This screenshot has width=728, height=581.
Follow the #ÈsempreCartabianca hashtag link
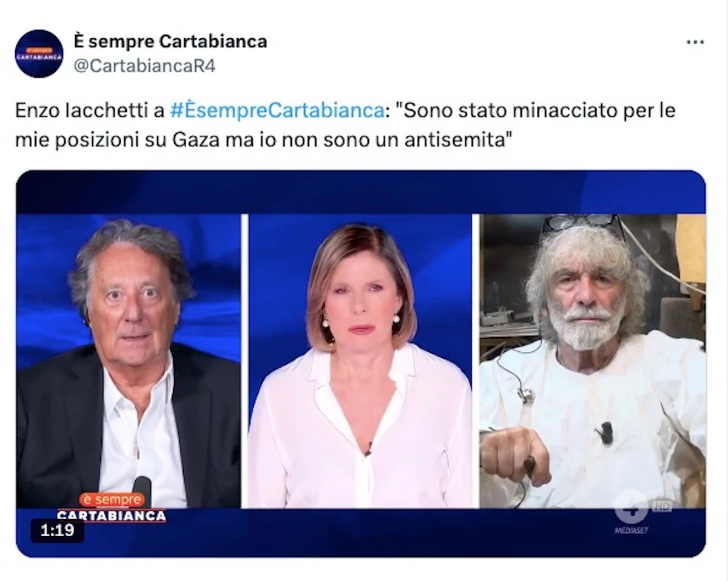(277, 111)
